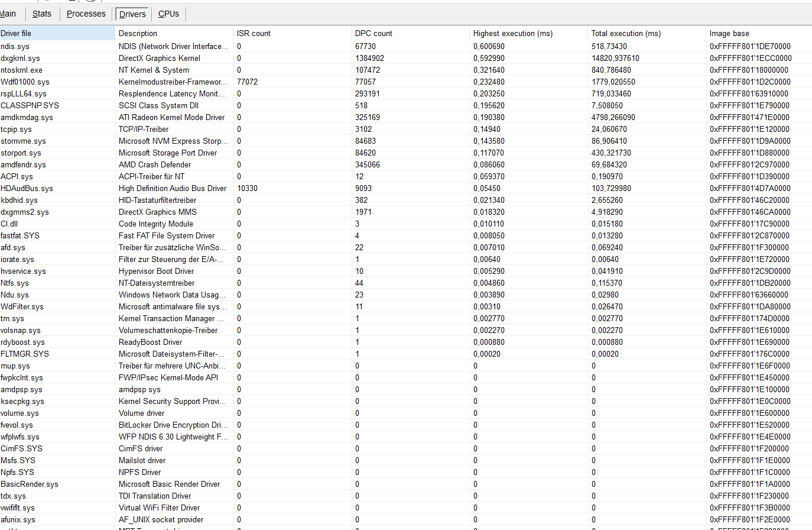Sort by the Description column header
This screenshot has height=530, width=812.
136,33
